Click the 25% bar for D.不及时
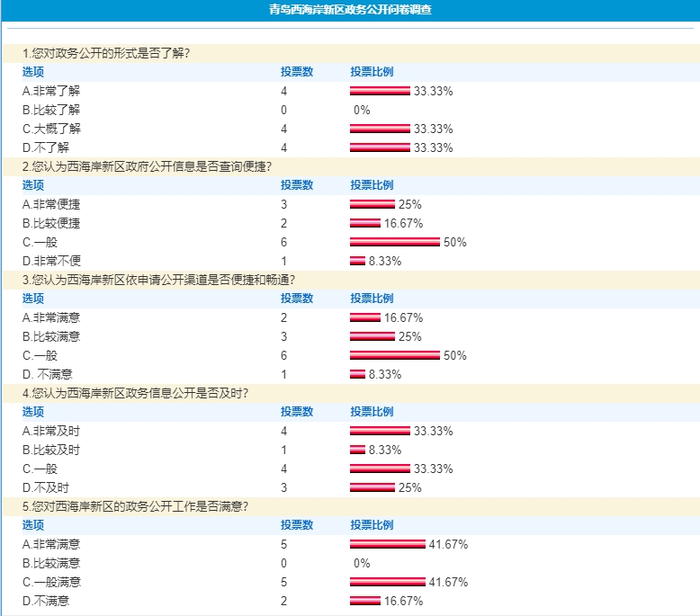 click(x=372, y=487)
